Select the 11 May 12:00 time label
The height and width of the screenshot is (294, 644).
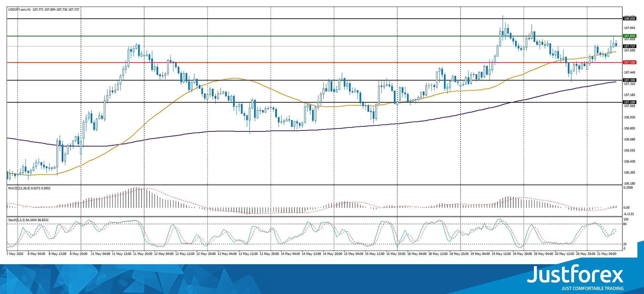[x=122, y=254]
